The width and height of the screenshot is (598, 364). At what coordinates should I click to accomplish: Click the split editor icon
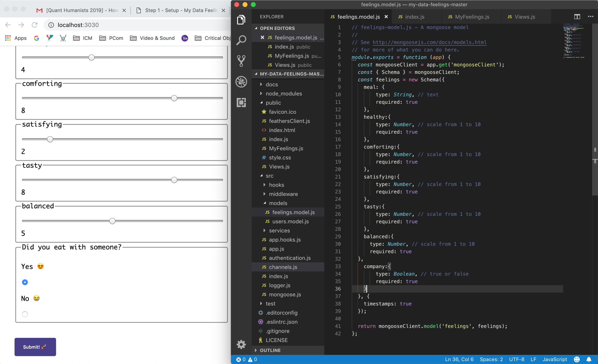577,16
